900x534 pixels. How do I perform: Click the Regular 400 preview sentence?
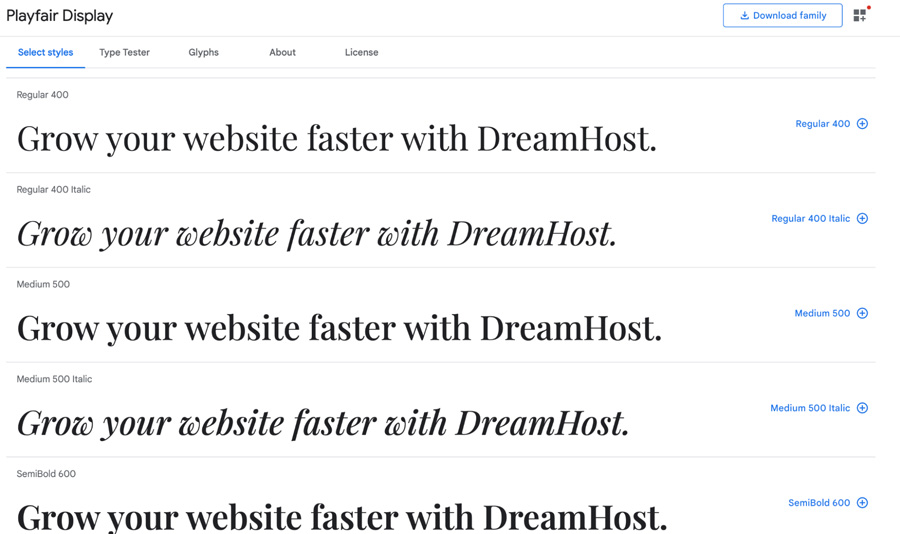click(x=337, y=139)
